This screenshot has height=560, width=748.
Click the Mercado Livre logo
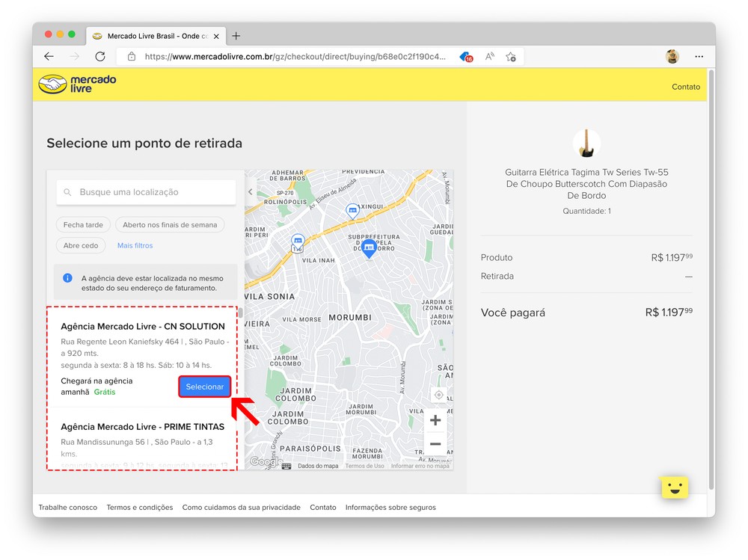[78, 84]
